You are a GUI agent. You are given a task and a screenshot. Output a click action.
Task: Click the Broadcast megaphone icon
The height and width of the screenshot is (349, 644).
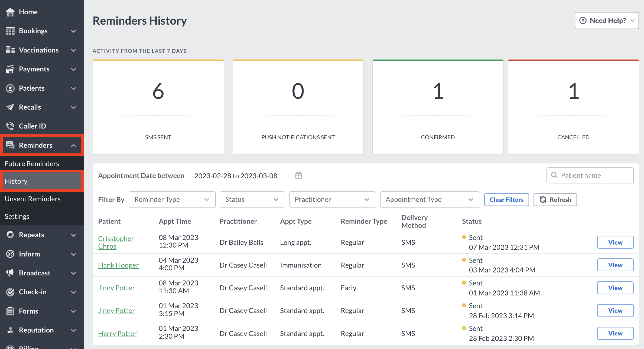[10, 273]
